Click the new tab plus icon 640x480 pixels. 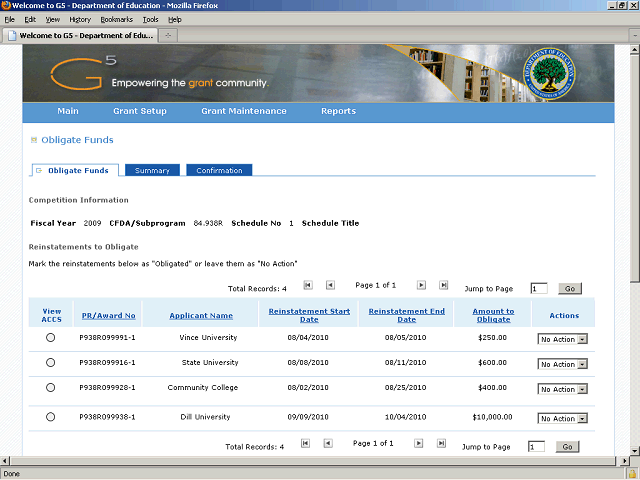[x=168, y=36]
